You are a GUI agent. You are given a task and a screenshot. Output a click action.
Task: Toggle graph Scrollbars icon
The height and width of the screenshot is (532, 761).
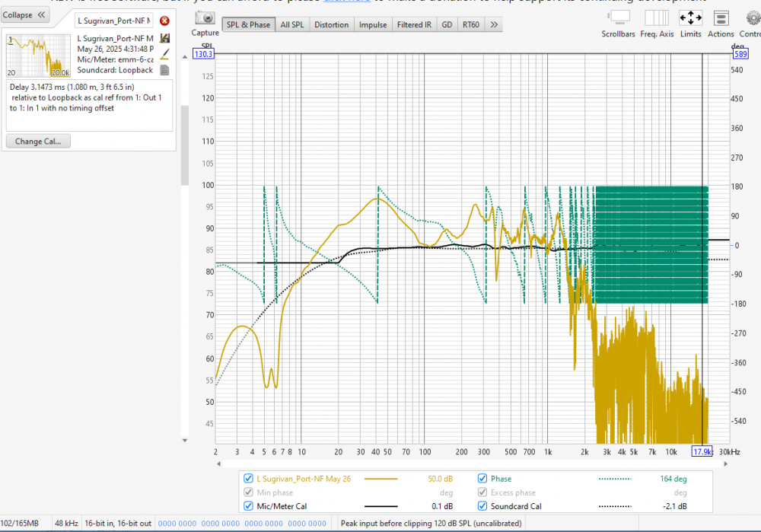620,18
